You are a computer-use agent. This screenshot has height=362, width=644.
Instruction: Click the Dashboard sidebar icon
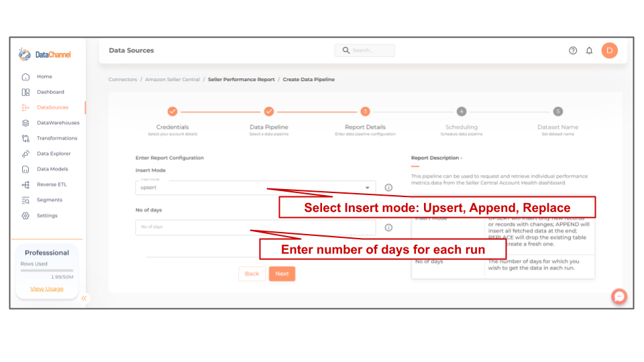pos(25,93)
